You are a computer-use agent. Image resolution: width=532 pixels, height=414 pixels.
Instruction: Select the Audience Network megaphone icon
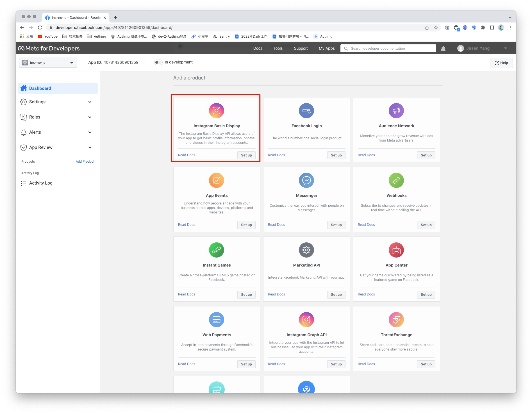(x=396, y=110)
